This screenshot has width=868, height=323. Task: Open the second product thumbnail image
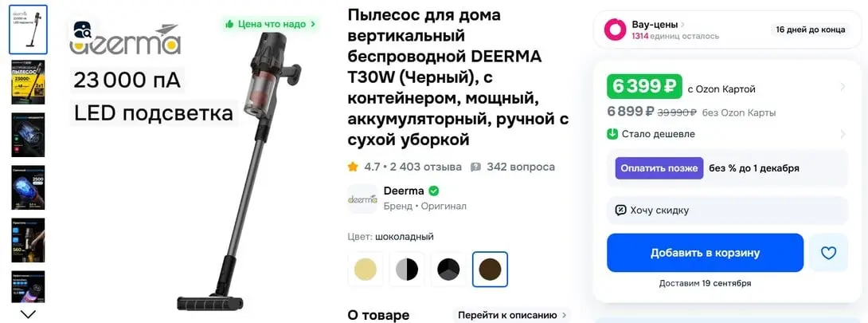(x=28, y=83)
